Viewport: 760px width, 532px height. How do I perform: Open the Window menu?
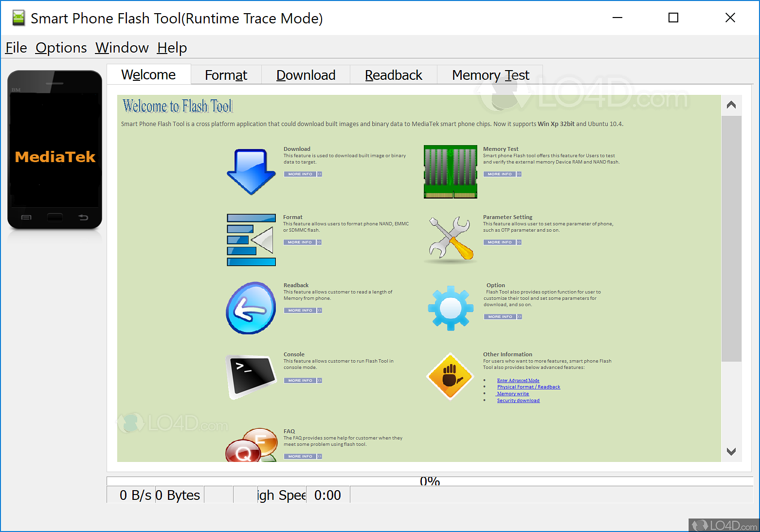pos(122,48)
